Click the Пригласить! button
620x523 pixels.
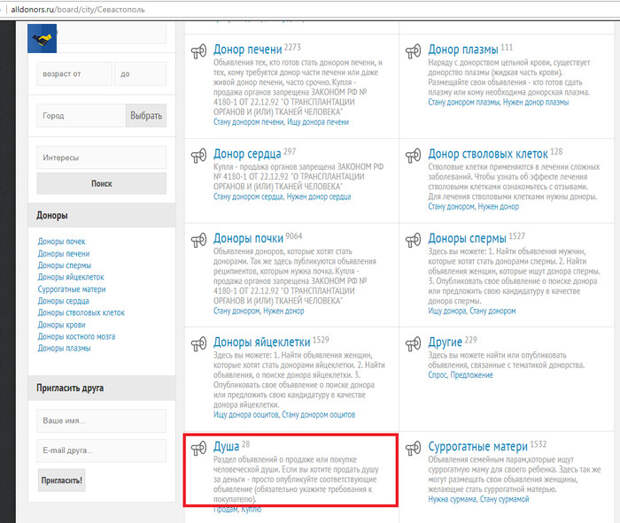tap(62, 480)
